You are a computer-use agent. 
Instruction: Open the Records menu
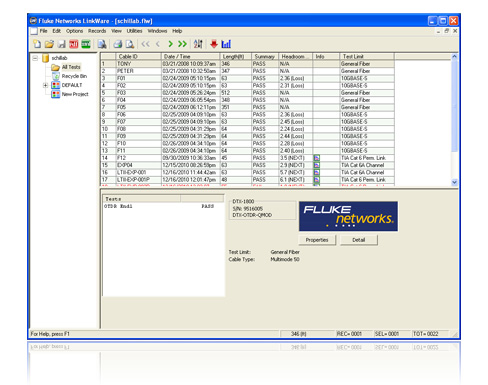coord(97,31)
